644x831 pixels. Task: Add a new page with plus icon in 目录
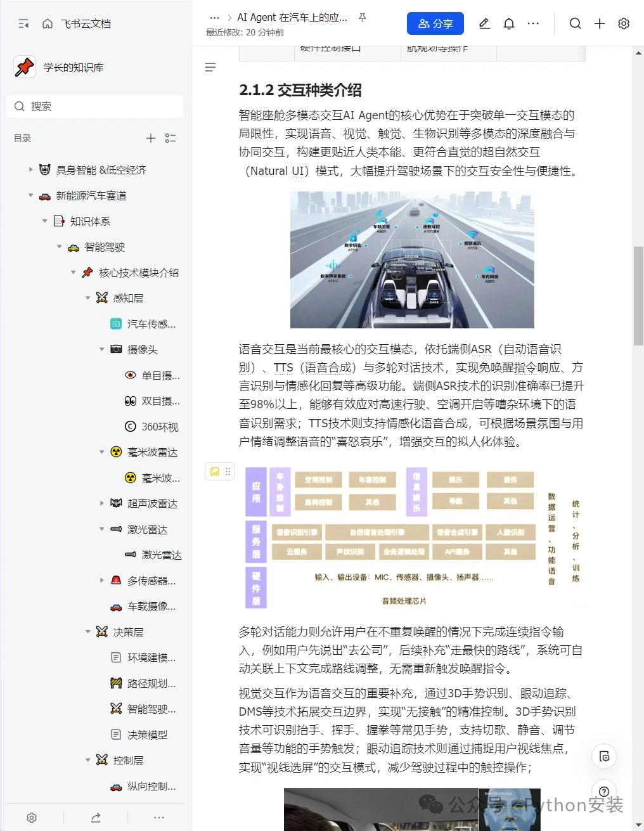pyautogui.click(x=151, y=138)
